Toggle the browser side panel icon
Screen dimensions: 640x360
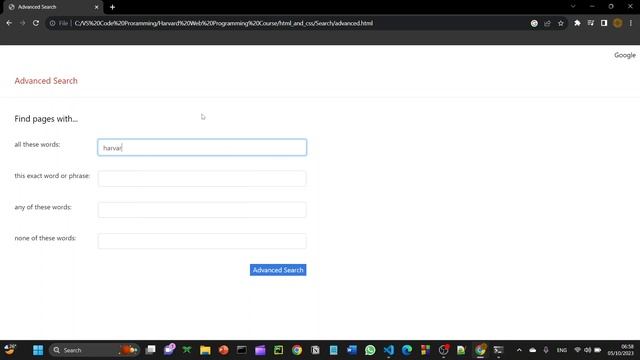[604, 23]
